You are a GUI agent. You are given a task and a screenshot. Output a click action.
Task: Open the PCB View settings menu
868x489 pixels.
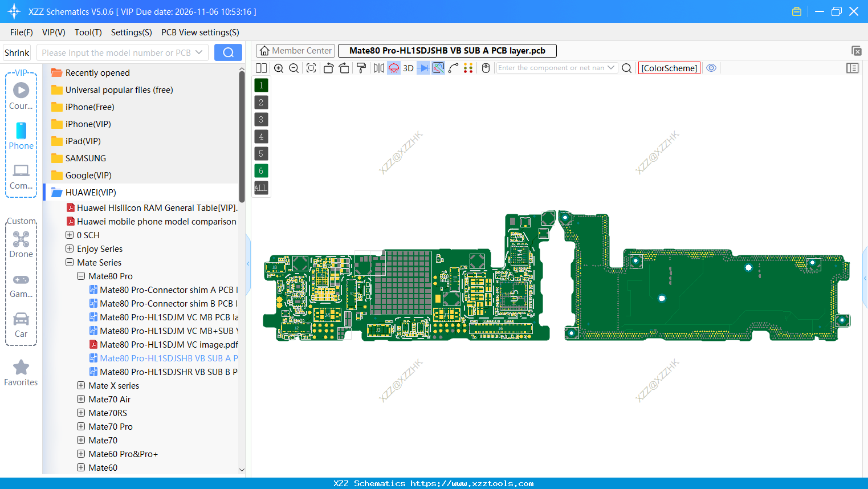point(199,32)
